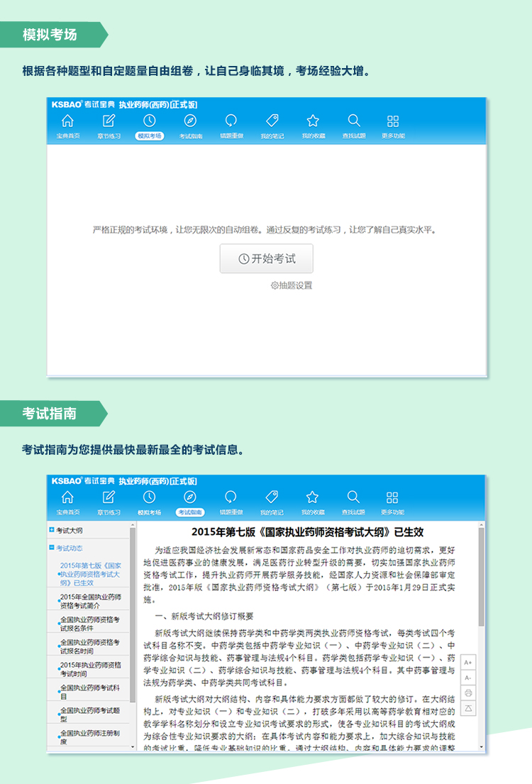Click the article title 2015年第七版…已生效

[x=308, y=532]
